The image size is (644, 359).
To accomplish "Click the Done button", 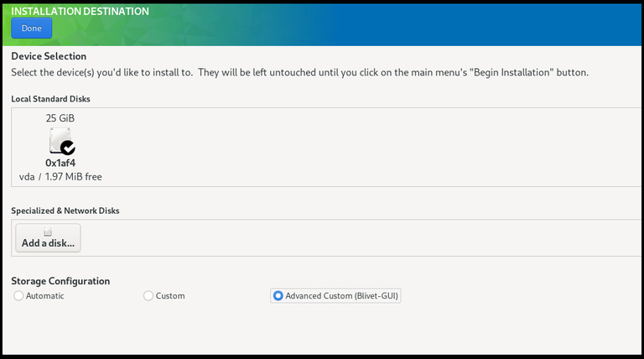I will 32,29.
